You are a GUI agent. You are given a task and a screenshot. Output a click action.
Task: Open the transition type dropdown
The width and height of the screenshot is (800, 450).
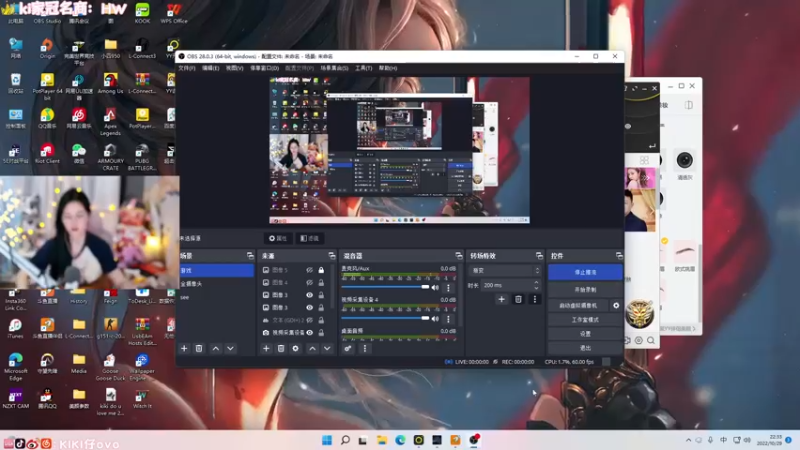[x=505, y=270]
